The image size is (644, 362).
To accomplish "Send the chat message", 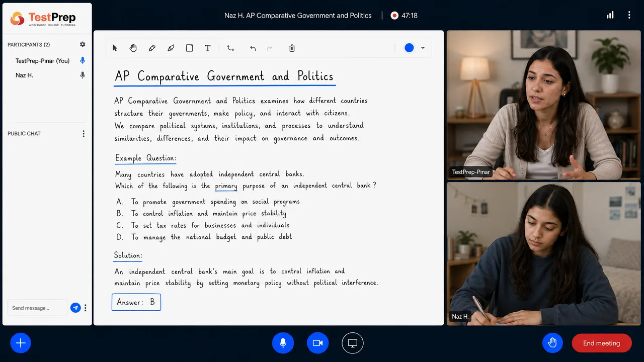I will [x=75, y=308].
